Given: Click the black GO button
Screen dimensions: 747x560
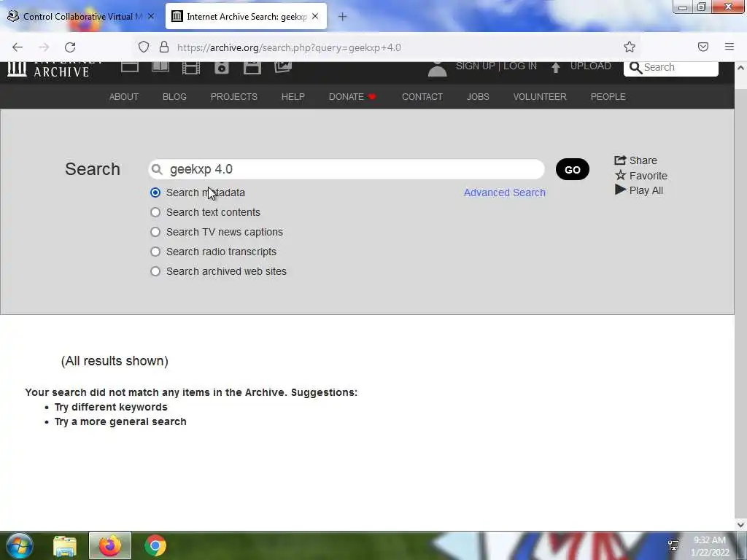Looking at the screenshot, I should pos(572,169).
